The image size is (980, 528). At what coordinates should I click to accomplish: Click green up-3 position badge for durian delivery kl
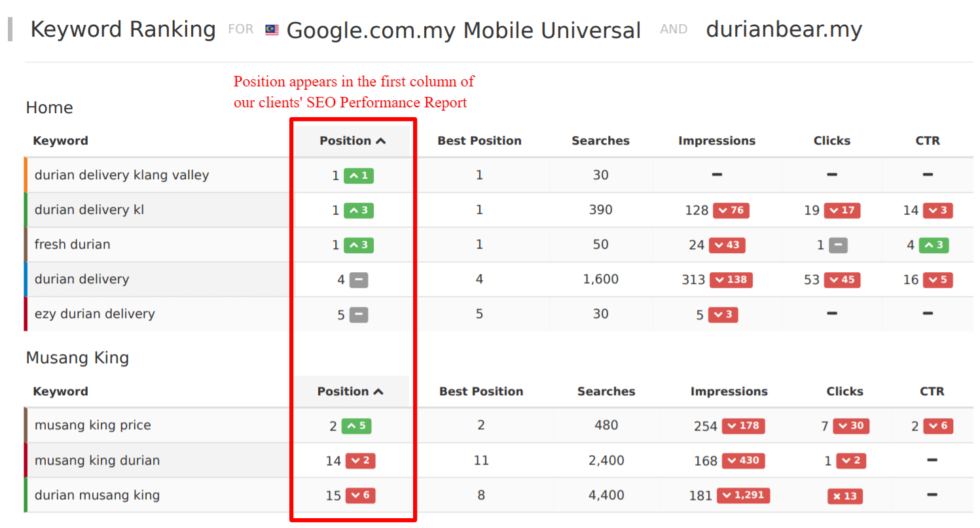click(x=359, y=211)
